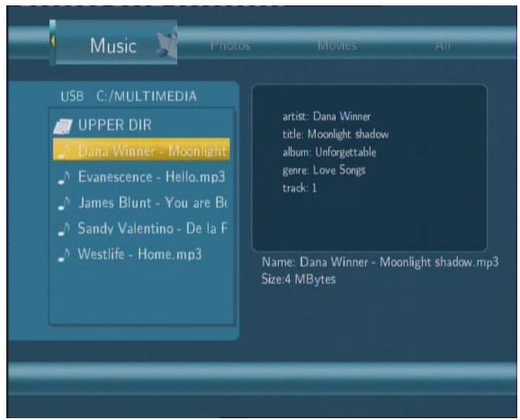This screenshot has width=520, height=420.
Task: Click note icon beside Sandy Valentino track
Action: (64, 229)
